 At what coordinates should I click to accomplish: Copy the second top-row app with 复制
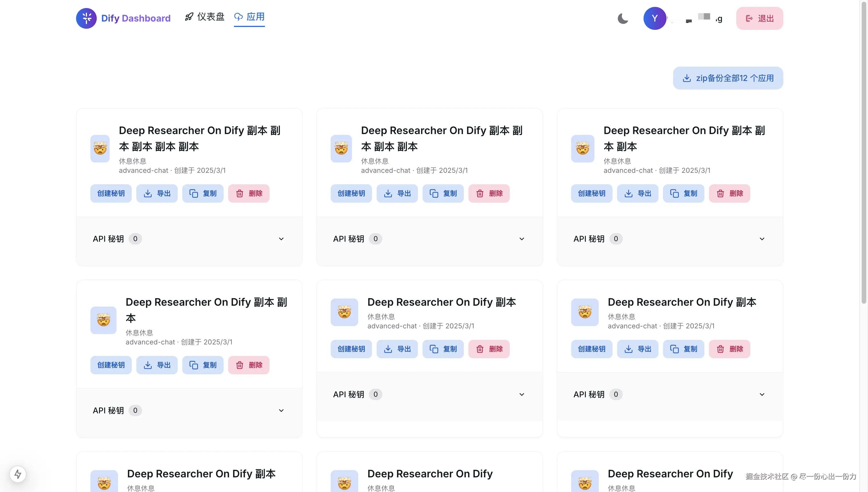443,193
